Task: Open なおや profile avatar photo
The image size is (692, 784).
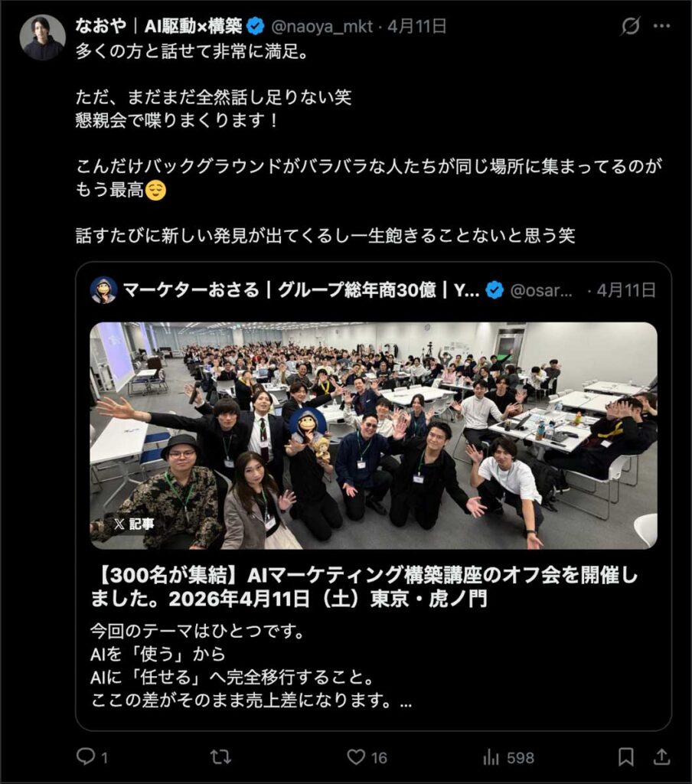Action: [x=42, y=38]
